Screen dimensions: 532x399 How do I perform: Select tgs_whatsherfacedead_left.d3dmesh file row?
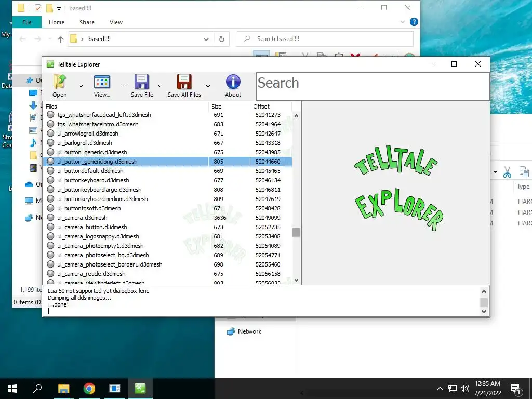(167, 115)
